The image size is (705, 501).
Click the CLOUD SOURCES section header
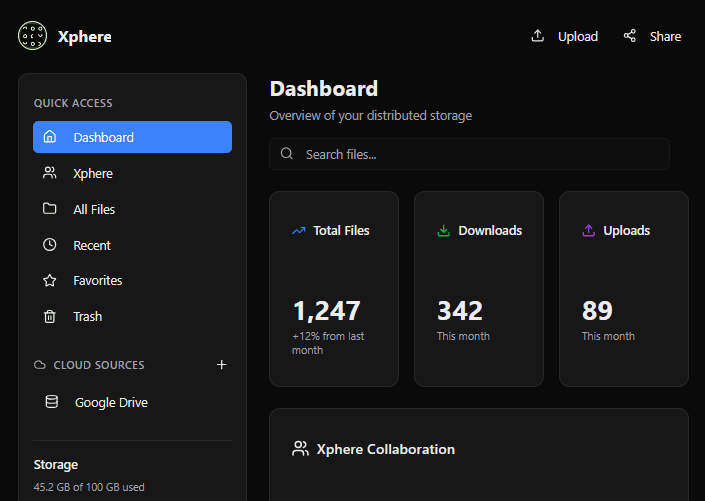(x=99, y=365)
